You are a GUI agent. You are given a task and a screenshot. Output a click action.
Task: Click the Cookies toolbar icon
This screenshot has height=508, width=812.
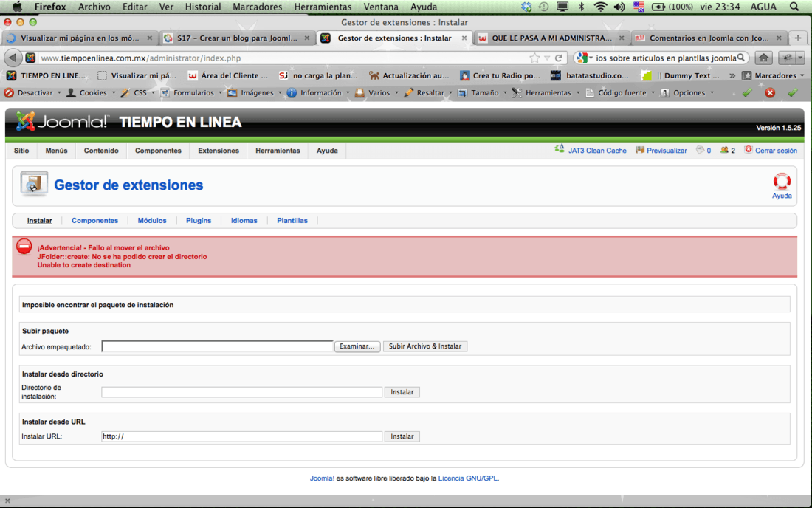pos(72,93)
